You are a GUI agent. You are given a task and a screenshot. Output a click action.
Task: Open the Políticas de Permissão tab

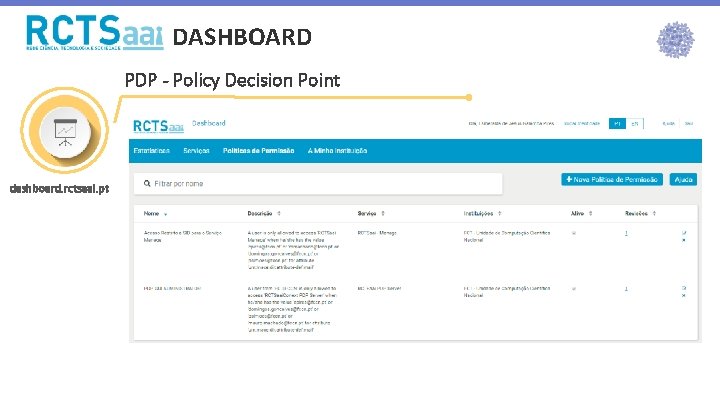point(259,151)
